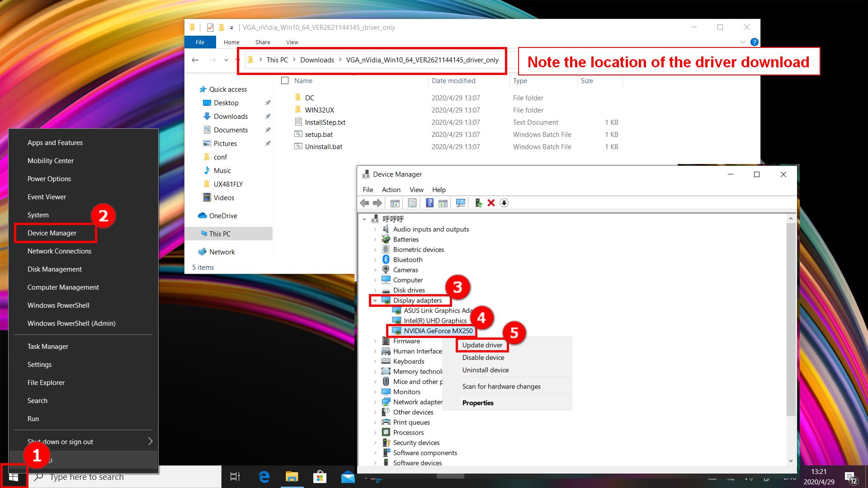Click Disable device in context menu
The image size is (868, 488).
[483, 357]
